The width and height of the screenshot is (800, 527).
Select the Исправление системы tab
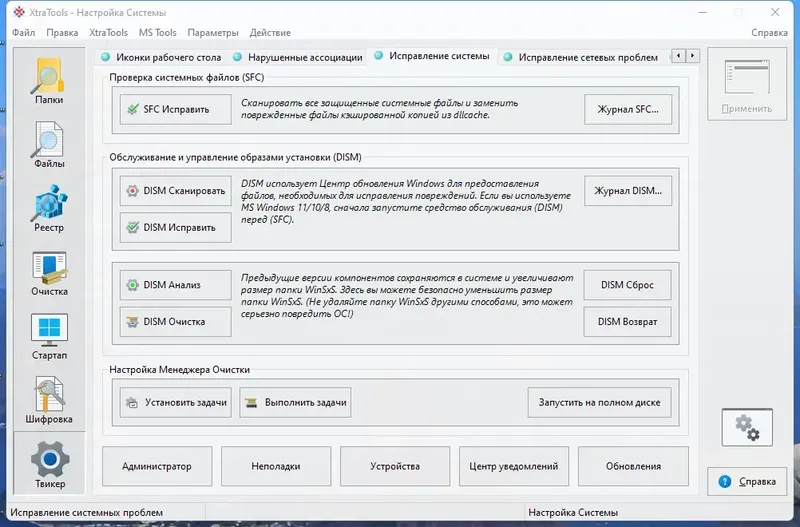coord(432,56)
